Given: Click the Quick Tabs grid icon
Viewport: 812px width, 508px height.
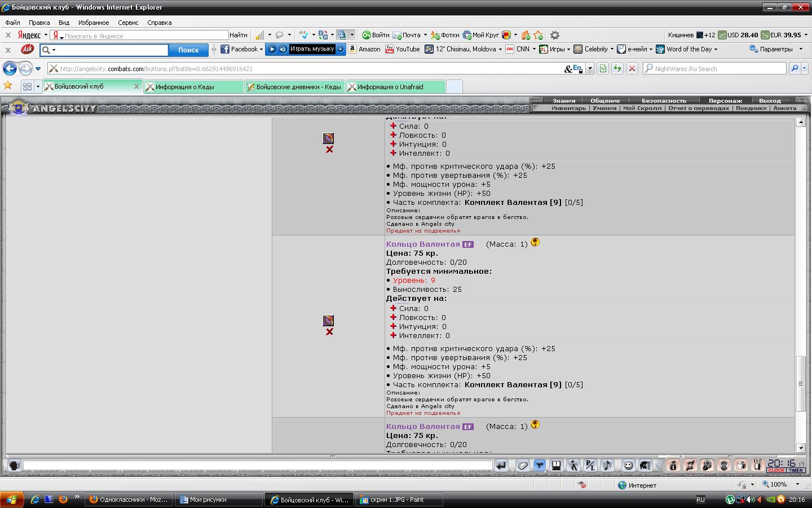Looking at the screenshot, I should [27, 87].
